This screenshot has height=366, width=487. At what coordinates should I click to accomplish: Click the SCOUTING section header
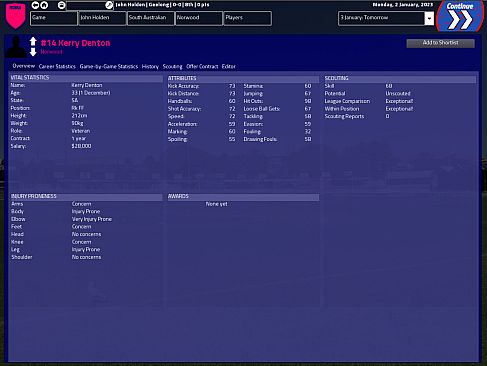pyautogui.click(x=400, y=78)
